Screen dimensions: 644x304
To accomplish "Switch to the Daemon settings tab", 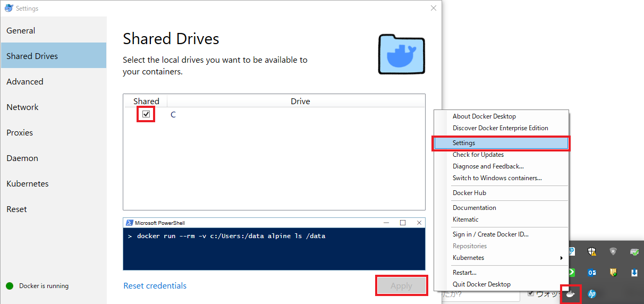I will pos(53,158).
